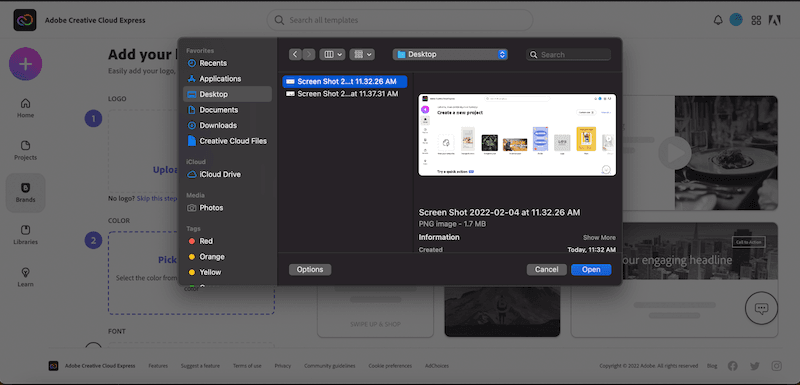Open Projects in left sidebar
Screen dimensions: 800x385
26,150
